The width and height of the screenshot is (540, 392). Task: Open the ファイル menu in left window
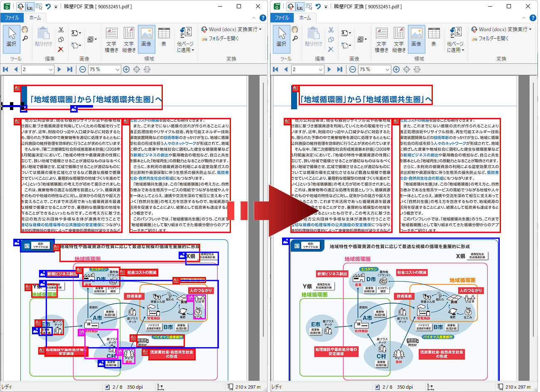[x=12, y=18]
